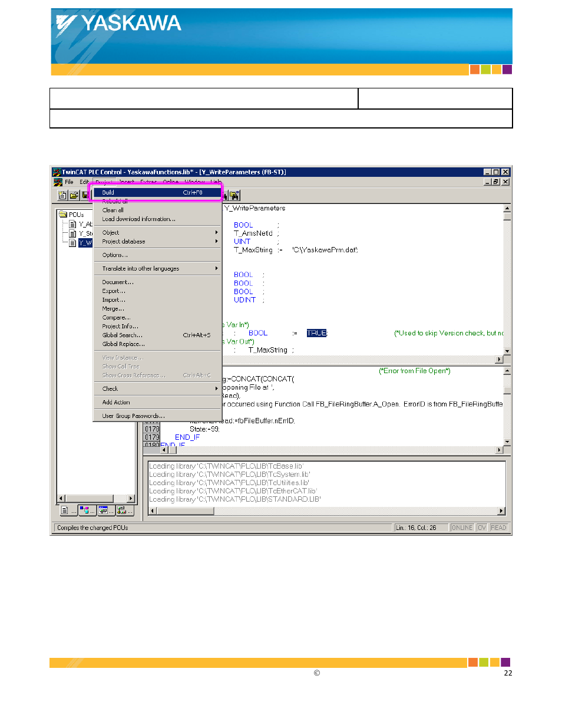Click the OV status bar indicator
Screen dimensions: 562x728
click(481, 528)
